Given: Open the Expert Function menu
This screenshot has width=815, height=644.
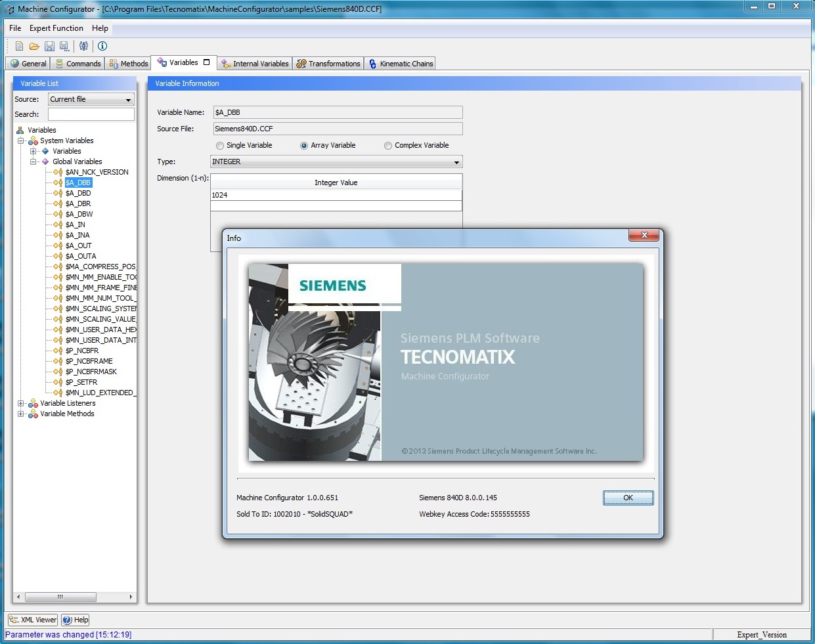Looking at the screenshot, I should 56,28.
